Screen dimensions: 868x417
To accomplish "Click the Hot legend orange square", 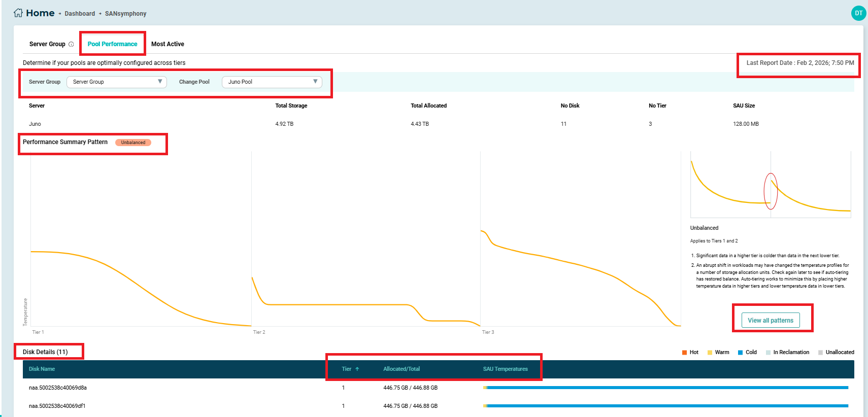I will [685, 353].
